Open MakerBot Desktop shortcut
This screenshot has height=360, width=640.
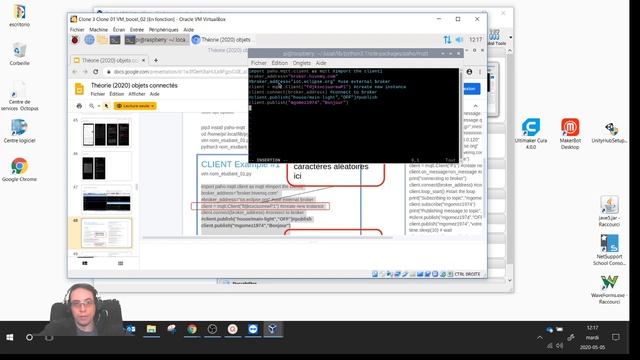[570, 133]
